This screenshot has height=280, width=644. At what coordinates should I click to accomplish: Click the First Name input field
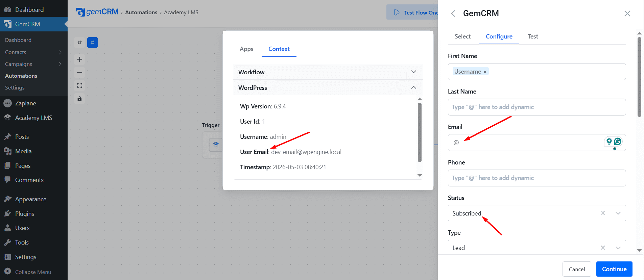coord(537,72)
